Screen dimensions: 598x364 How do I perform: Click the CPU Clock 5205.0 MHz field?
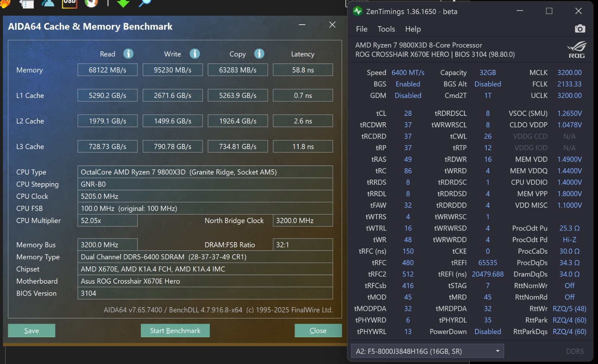point(205,196)
